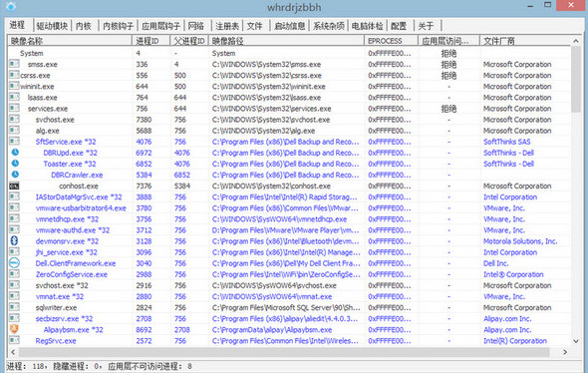Viewport: 588px width, 373px height.
Task: Click the blue clock icon for Toaster.exe
Action: [x=15, y=164]
